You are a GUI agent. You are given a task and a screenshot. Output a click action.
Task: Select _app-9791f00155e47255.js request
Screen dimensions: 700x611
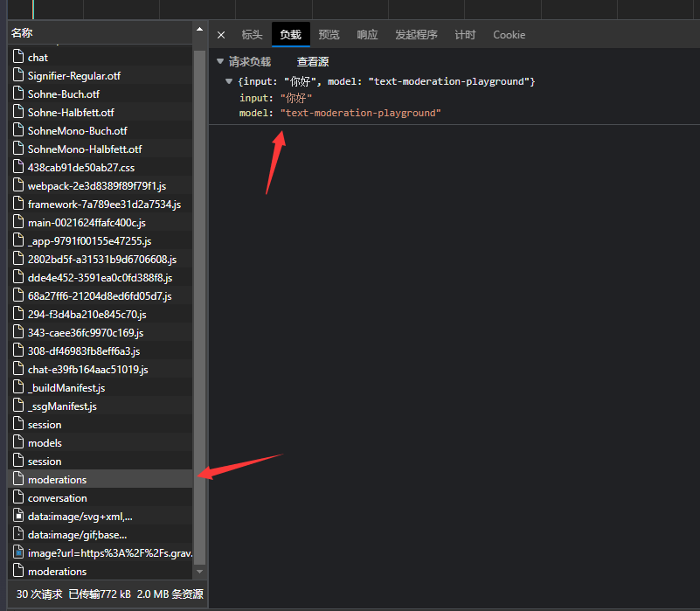click(100, 240)
